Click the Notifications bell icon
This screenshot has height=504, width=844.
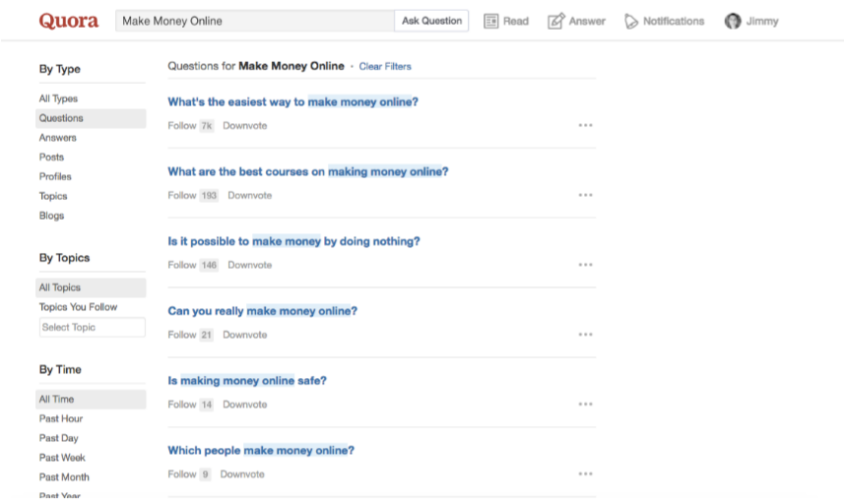(x=631, y=22)
